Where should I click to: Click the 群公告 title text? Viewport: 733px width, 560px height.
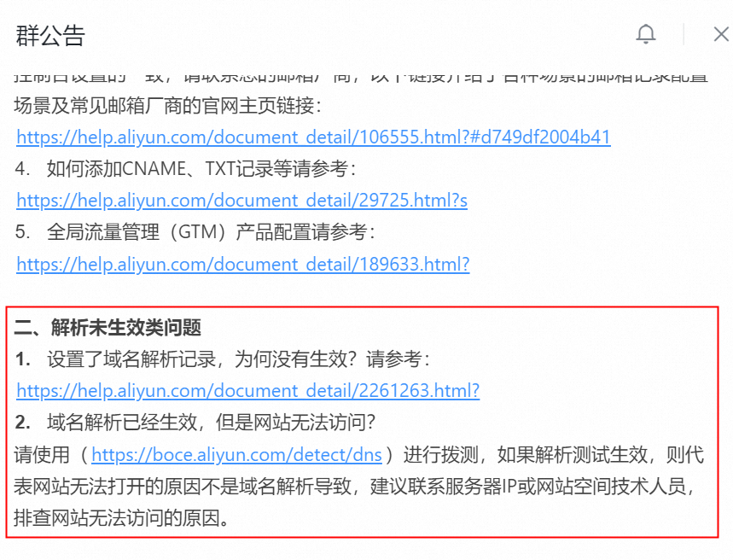point(50,36)
